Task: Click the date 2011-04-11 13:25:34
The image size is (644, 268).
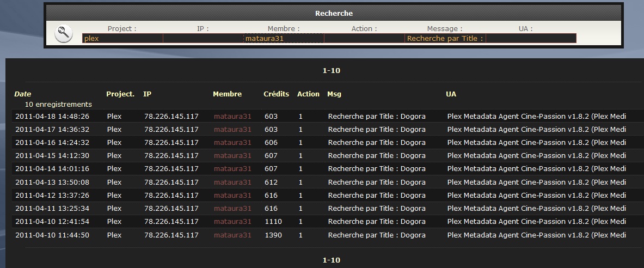Action: point(52,209)
